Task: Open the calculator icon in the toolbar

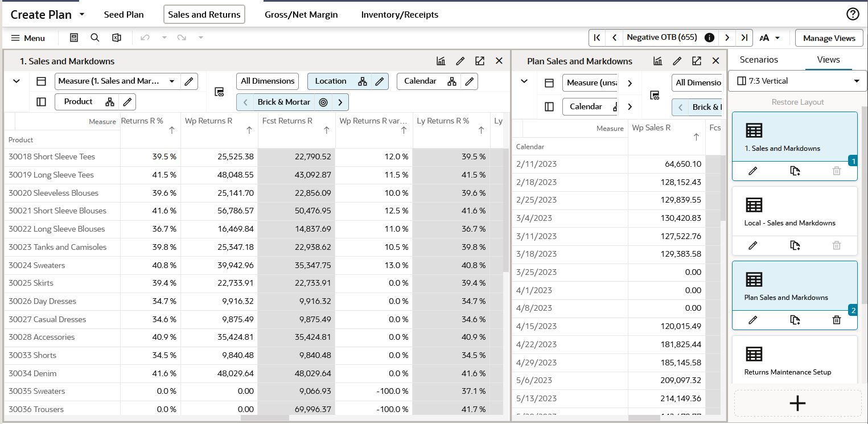Action: [74, 38]
